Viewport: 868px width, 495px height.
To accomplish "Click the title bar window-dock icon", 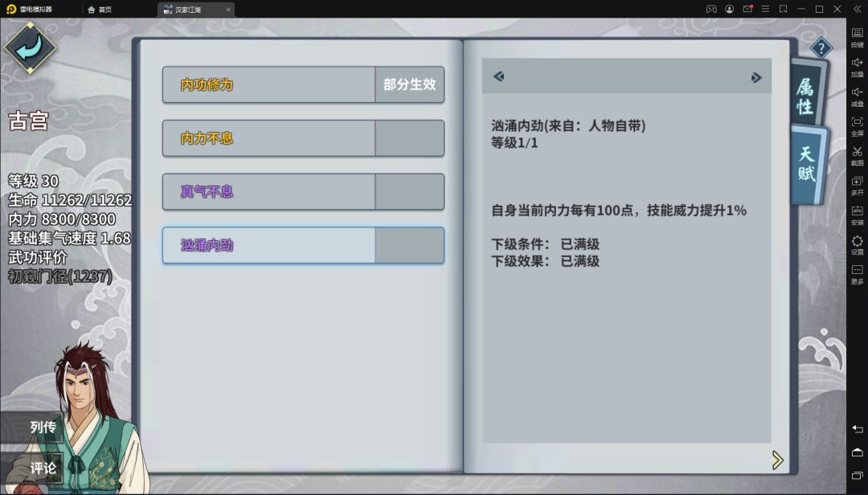I will tap(784, 9).
